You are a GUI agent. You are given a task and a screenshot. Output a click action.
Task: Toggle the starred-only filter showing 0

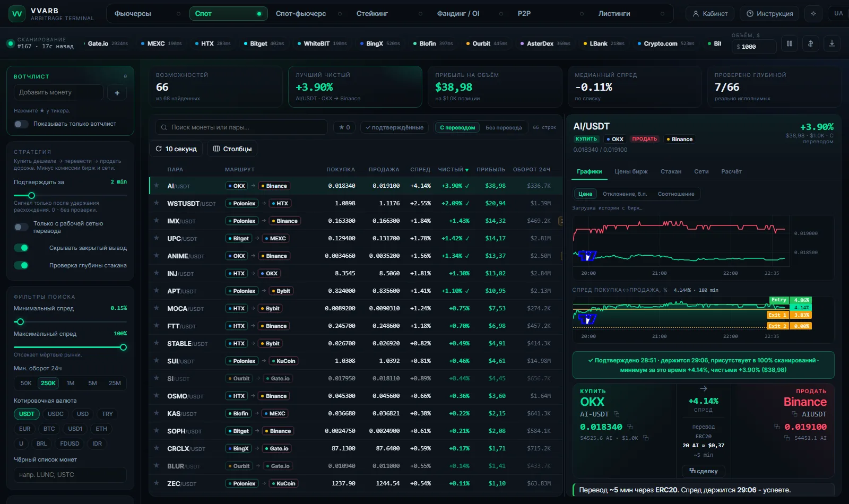click(344, 127)
